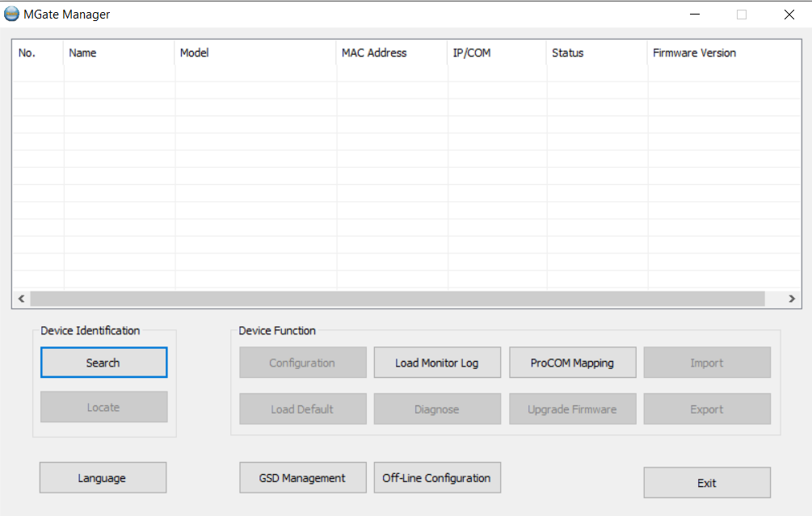Sort by the Name column header
Screen dimensions: 812x516
coord(119,52)
